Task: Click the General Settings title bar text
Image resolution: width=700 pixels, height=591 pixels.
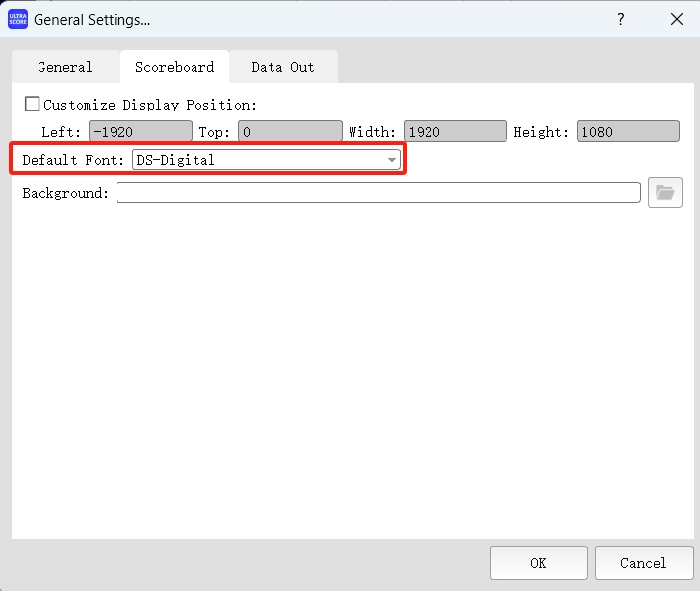Action: pos(92,20)
